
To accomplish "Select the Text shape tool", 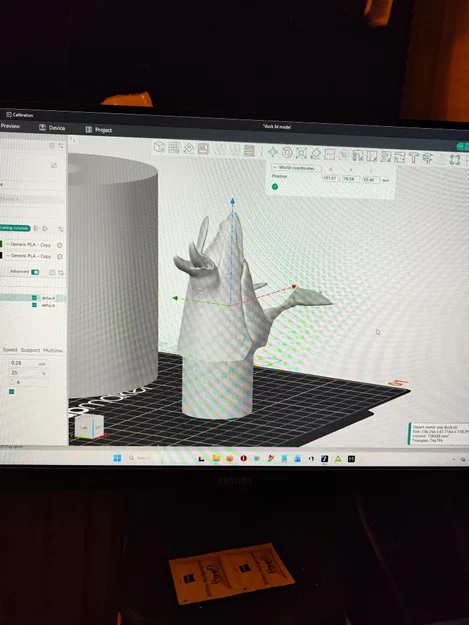I will 413,158.
